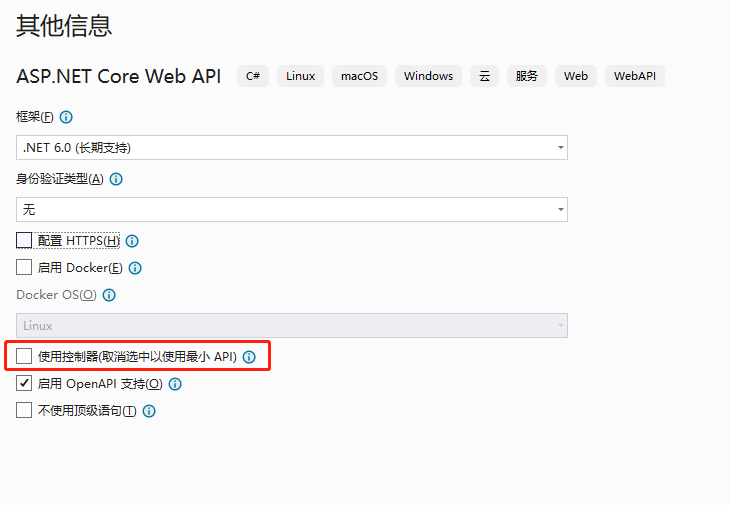This screenshot has height=505, width=730.
Task: Select the C# tag
Action: coord(253,76)
